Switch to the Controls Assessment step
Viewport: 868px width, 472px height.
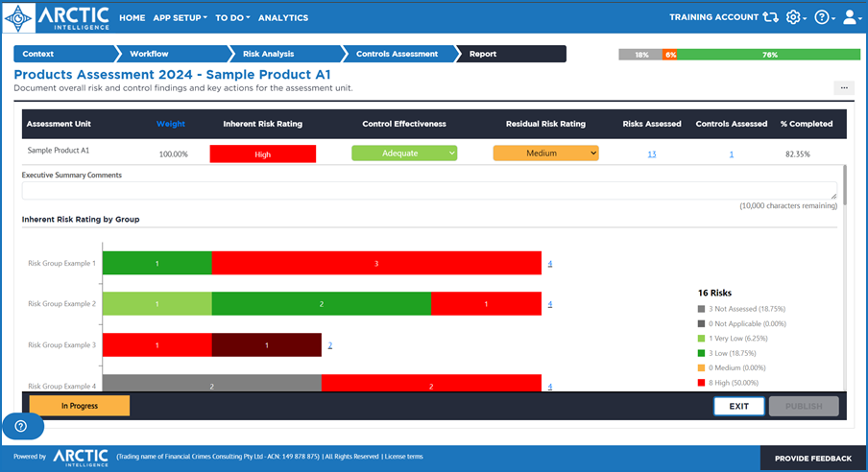pos(399,54)
